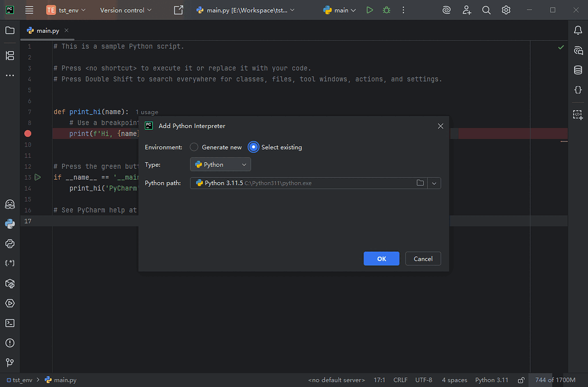This screenshot has width=588, height=387.
Task: Click main.py breadcrumb in status bar
Action: pyautogui.click(x=60, y=380)
